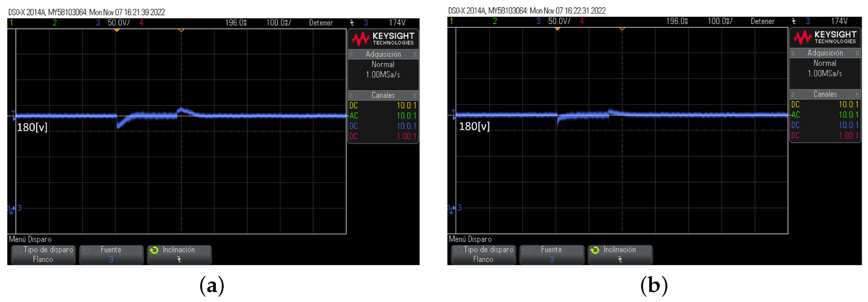Click trigger level T marker in scope (a)

tap(13, 115)
